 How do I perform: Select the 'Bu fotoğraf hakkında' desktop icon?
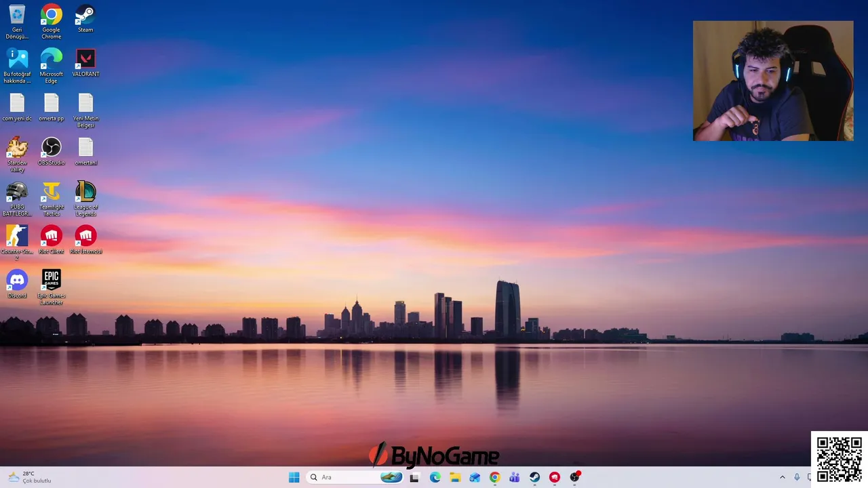pos(17,66)
